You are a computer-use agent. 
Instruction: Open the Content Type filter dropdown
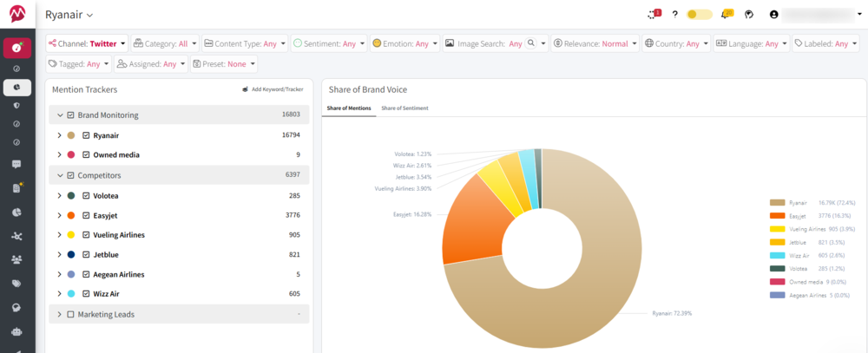point(245,43)
